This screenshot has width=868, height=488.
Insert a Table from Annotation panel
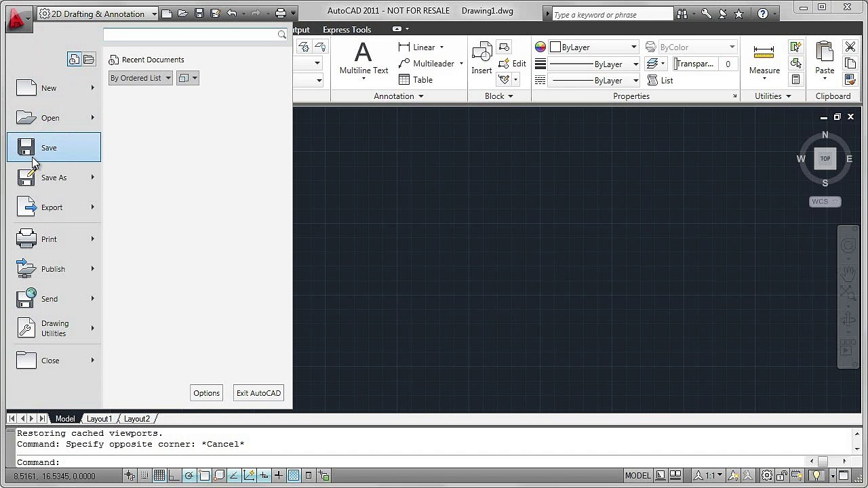pyautogui.click(x=416, y=80)
